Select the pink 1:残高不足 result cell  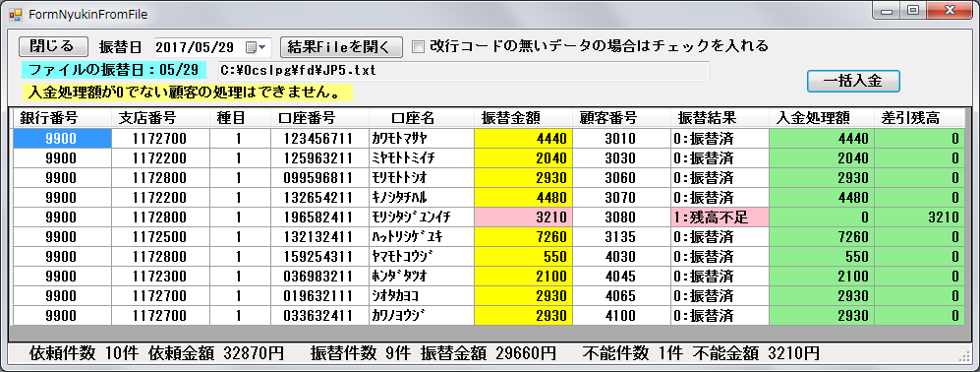720,217
